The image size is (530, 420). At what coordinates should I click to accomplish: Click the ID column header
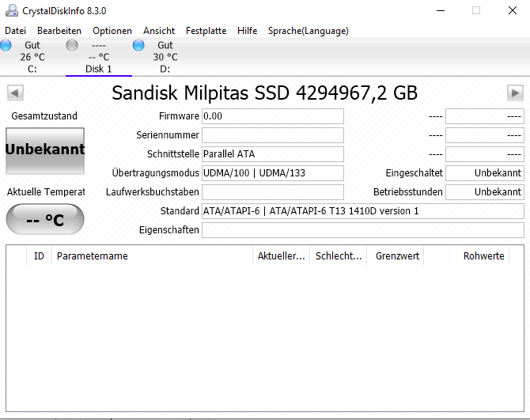tap(39, 255)
